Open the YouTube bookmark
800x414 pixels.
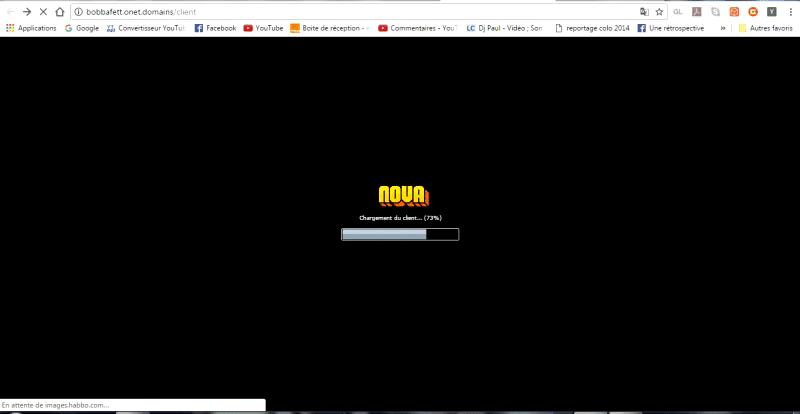pos(263,29)
